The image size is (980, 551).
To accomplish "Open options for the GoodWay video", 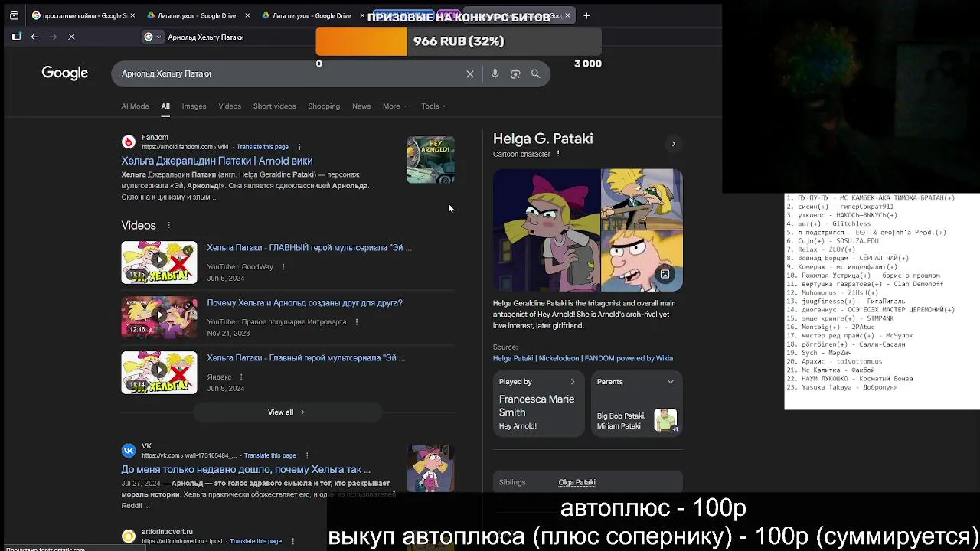I will point(283,267).
